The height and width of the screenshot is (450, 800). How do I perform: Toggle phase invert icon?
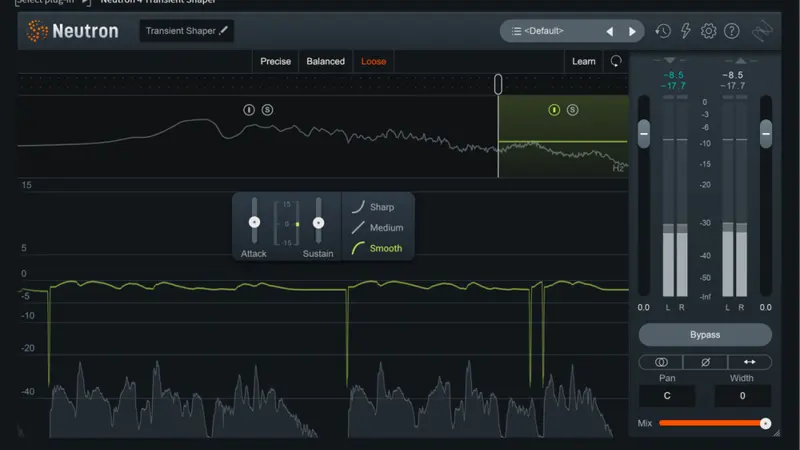point(705,362)
